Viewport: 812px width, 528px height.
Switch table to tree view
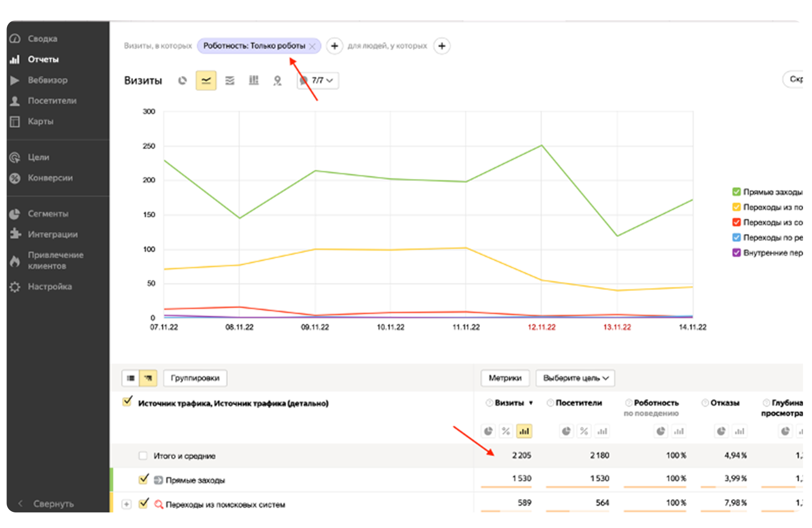148,378
